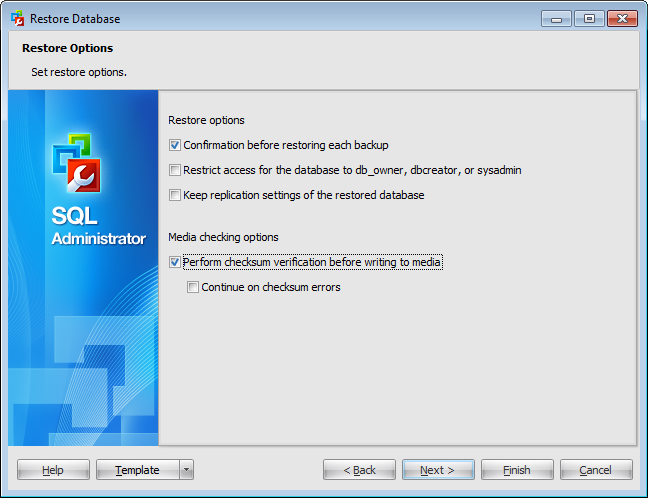
Task: Cancel the restore database wizard
Action: point(596,470)
